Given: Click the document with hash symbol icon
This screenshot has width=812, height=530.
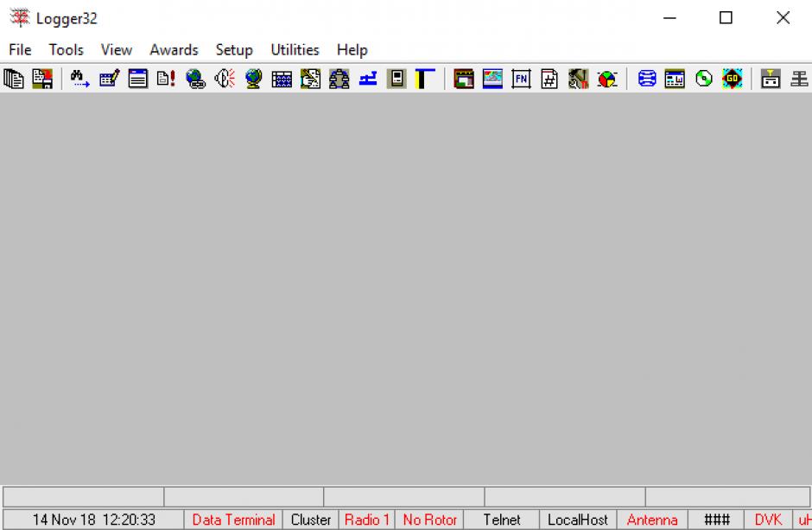Looking at the screenshot, I should point(549,79).
